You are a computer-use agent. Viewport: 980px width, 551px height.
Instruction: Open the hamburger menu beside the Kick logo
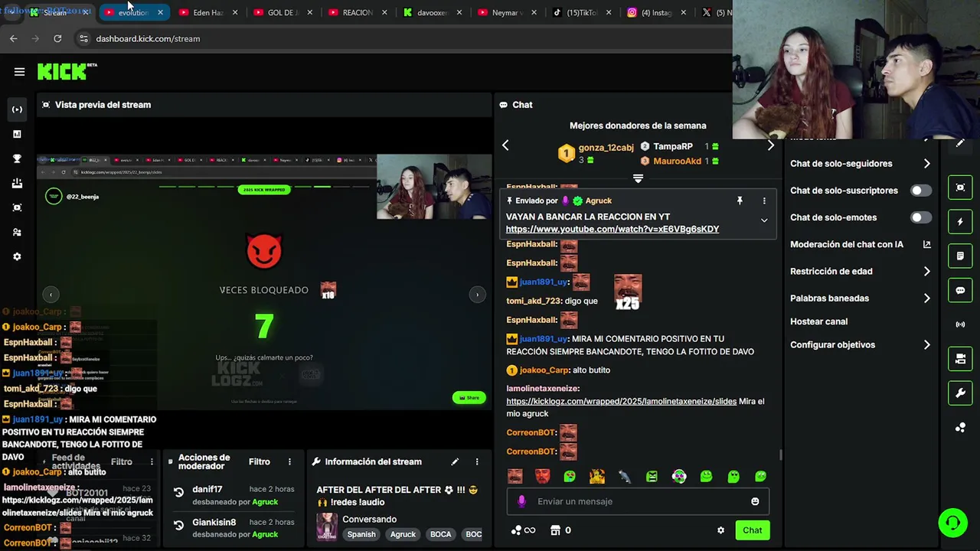pyautogui.click(x=19, y=72)
